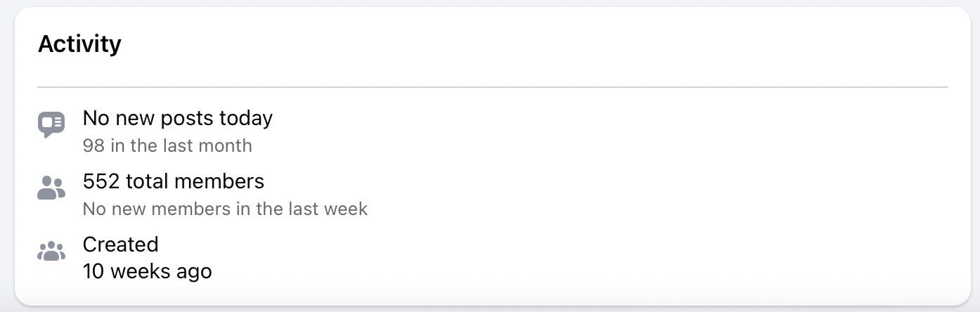Click the Activity heading
980x312 pixels.
click(79, 44)
